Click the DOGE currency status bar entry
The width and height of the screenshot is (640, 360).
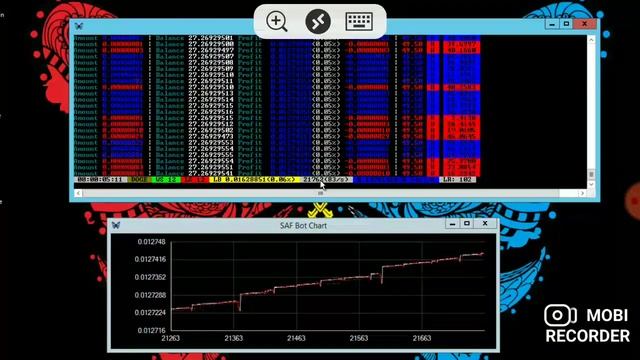pos(139,180)
